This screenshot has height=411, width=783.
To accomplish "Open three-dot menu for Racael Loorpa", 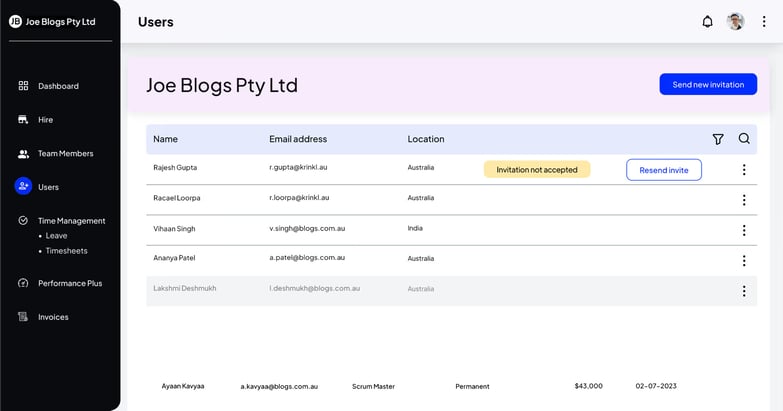I will (x=744, y=200).
